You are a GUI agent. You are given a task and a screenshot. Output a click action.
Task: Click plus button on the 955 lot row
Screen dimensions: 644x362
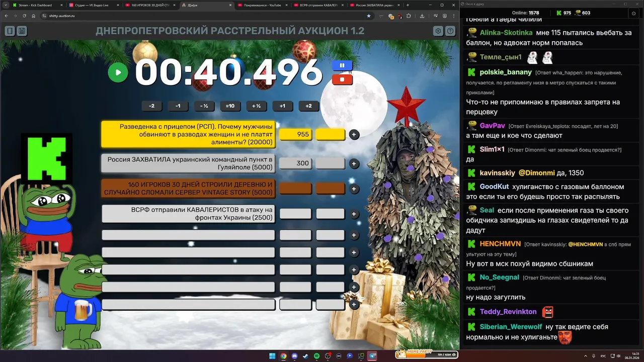point(354,135)
